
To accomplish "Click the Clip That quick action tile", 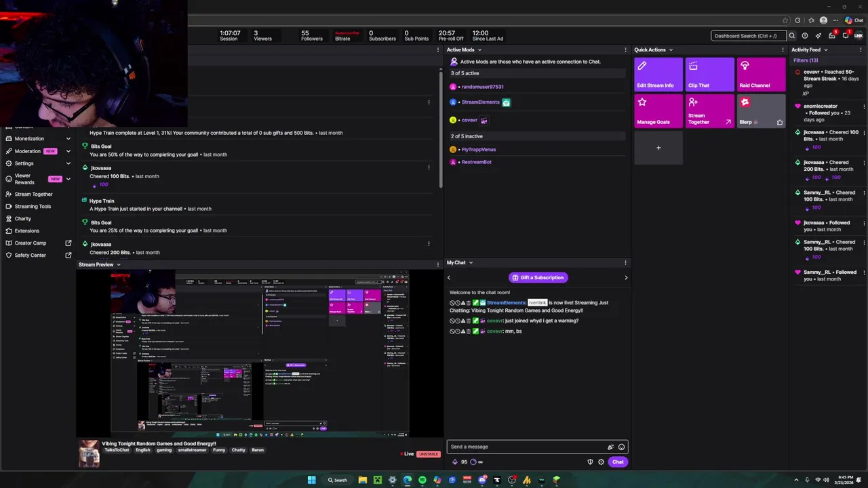I will (710, 75).
